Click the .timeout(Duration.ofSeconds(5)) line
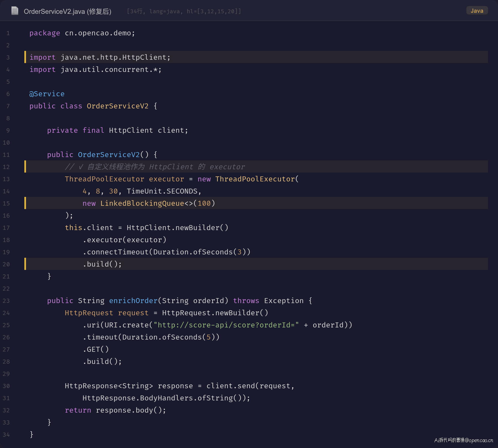Image resolution: width=498 pixels, height=448 pixels. coord(151,337)
